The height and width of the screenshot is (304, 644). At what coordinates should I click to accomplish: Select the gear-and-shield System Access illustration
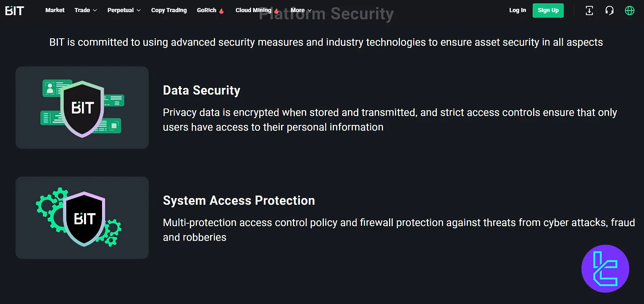(x=82, y=218)
